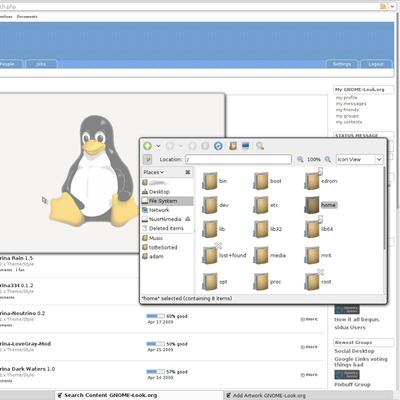Screen dimensions: 400x400
Task: Open my groups link in sidebar
Action: click(x=347, y=116)
